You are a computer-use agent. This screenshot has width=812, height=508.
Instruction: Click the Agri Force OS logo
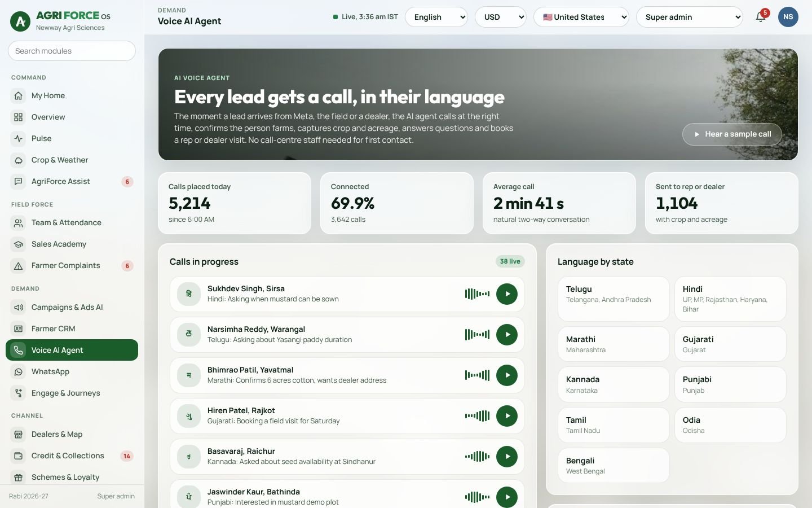click(x=21, y=21)
